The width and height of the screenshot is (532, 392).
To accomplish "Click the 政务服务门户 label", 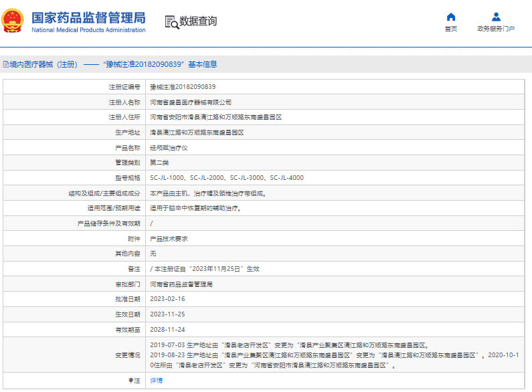I will tap(496, 29).
